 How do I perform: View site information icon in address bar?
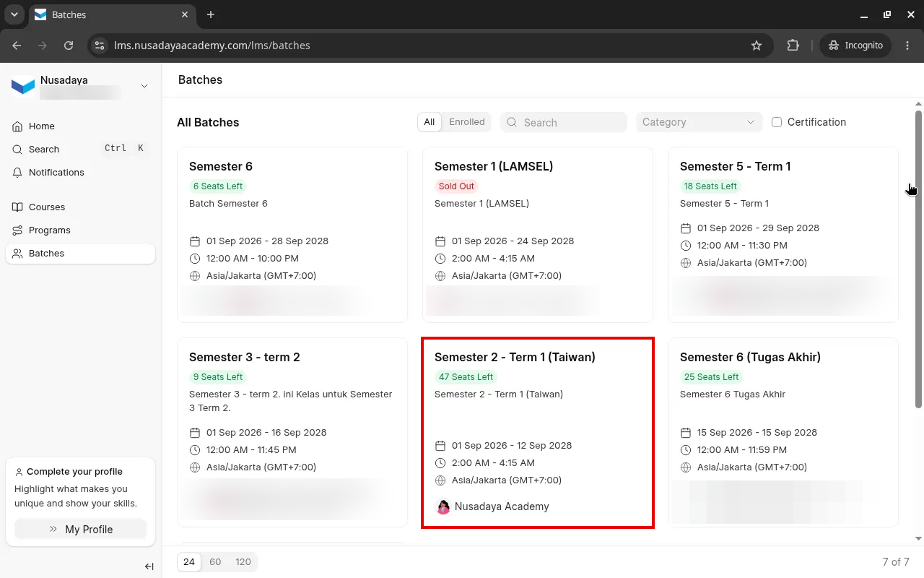pos(100,45)
